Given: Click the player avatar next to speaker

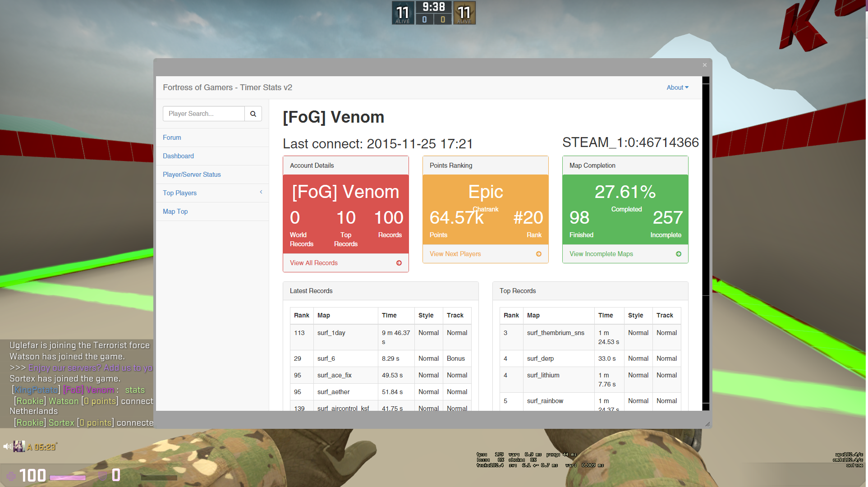Looking at the screenshot, I should coord(19,446).
